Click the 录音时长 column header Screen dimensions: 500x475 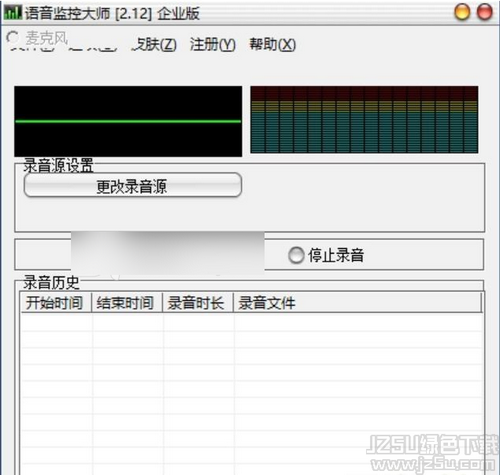coord(197,303)
